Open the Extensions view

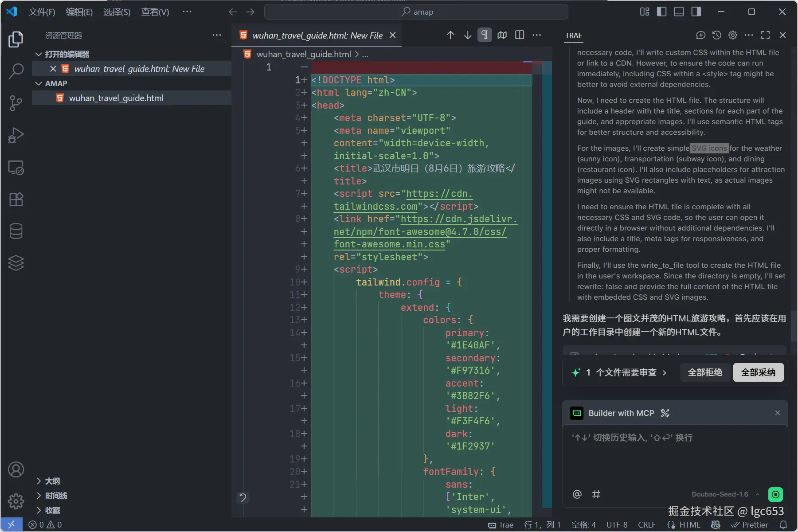pos(16,199)
